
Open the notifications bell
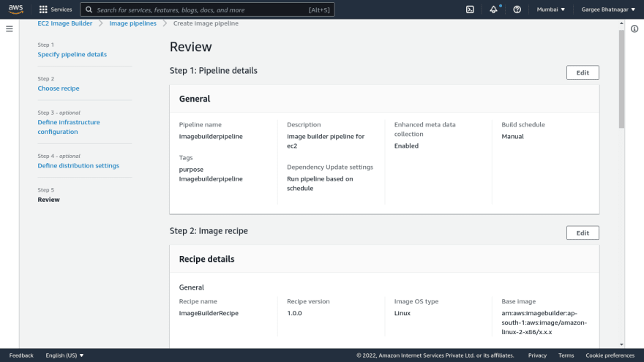[x=493, y=10]
